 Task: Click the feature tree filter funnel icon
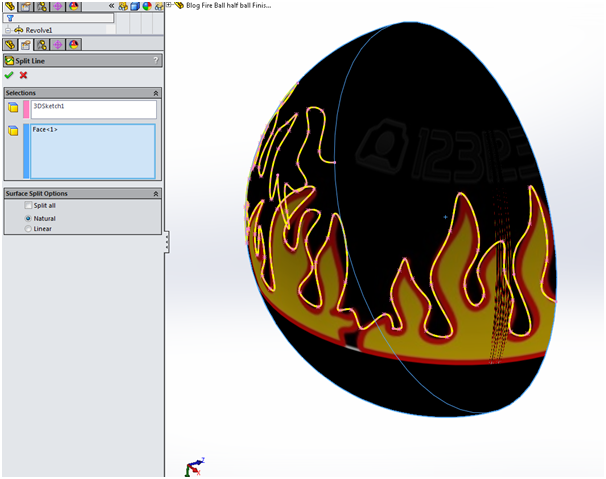click(8, 18)
